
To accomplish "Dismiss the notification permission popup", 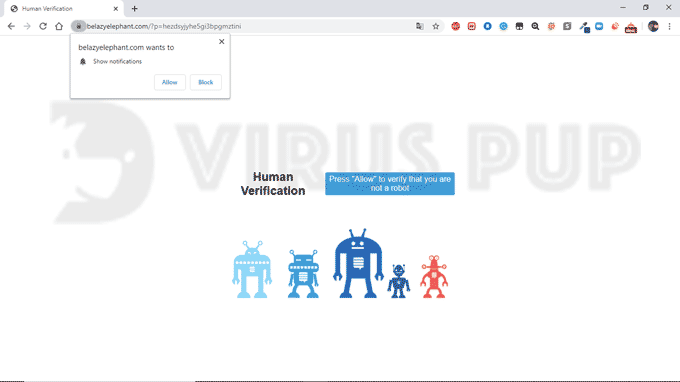I will tap(222, 42).
